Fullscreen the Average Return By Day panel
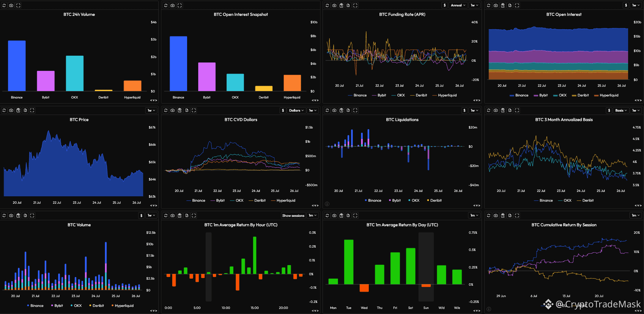 coord(355,215)
